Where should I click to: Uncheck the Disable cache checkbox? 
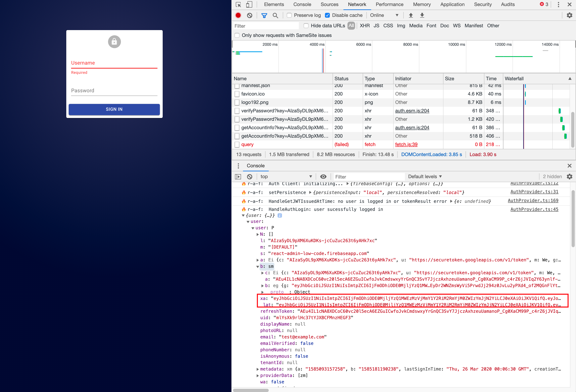click(x=327, y=15)
